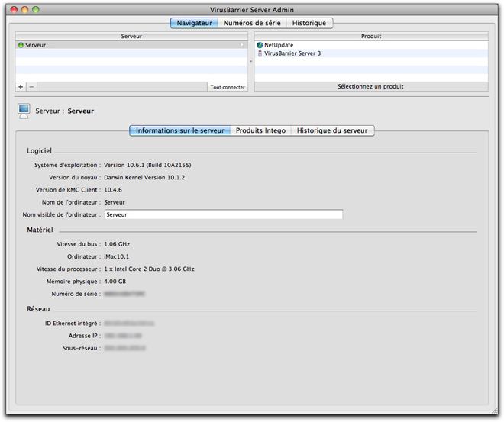Click the blurred Adresse IP value
Screen dimensions: 504x422
point(123,336)
